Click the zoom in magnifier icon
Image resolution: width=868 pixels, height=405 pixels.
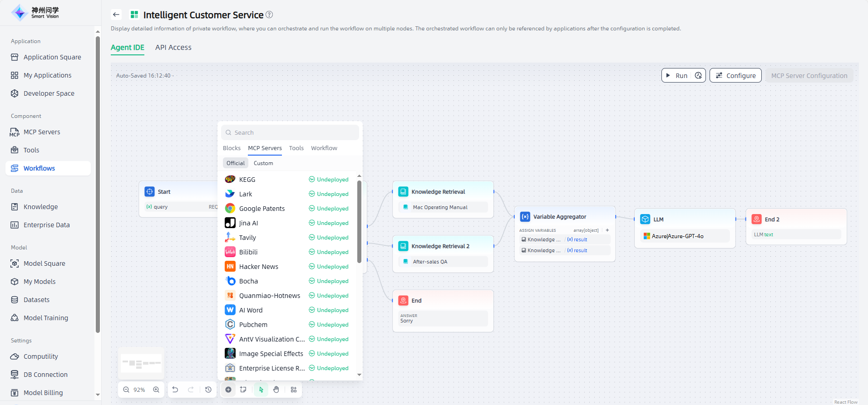coord(156,390)
